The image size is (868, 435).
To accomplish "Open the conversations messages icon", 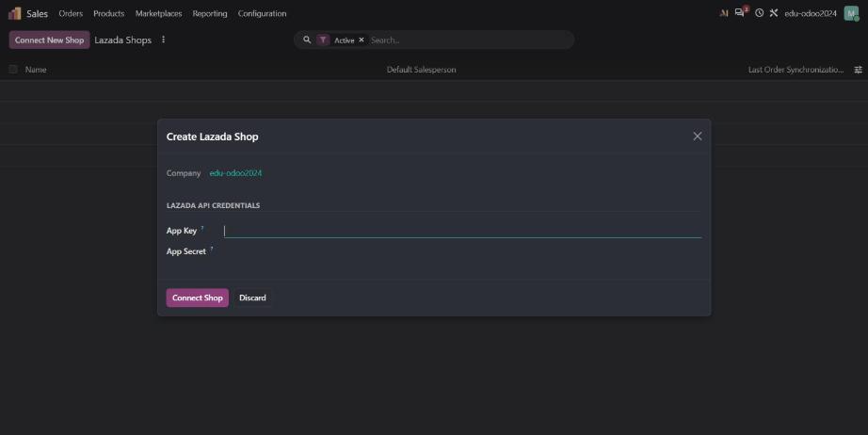I will click(740, 12).
